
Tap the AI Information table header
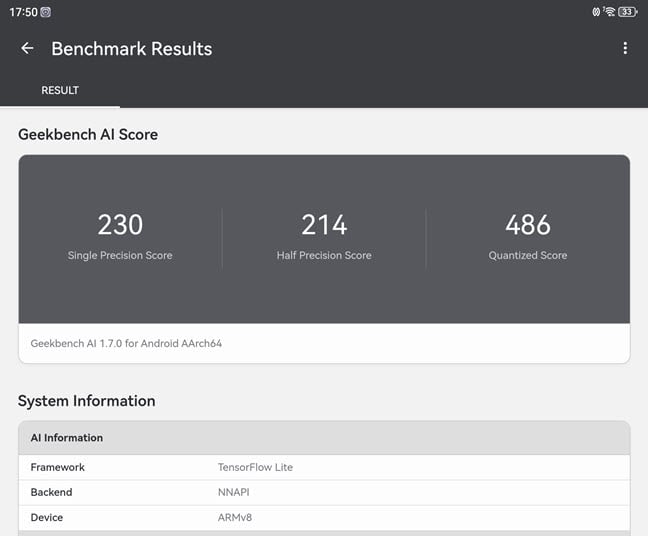coord(324,438)
